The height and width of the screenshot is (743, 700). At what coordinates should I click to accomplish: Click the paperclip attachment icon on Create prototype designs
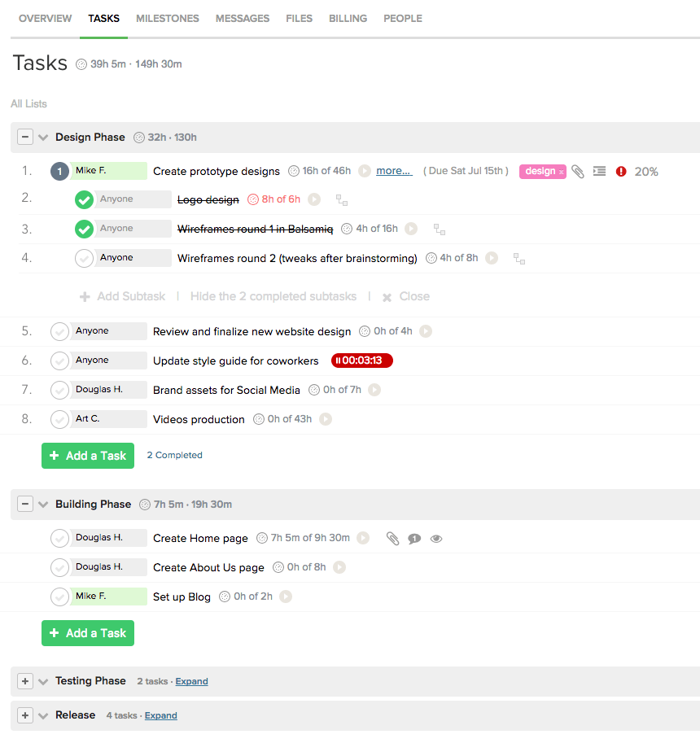point(577,172)
